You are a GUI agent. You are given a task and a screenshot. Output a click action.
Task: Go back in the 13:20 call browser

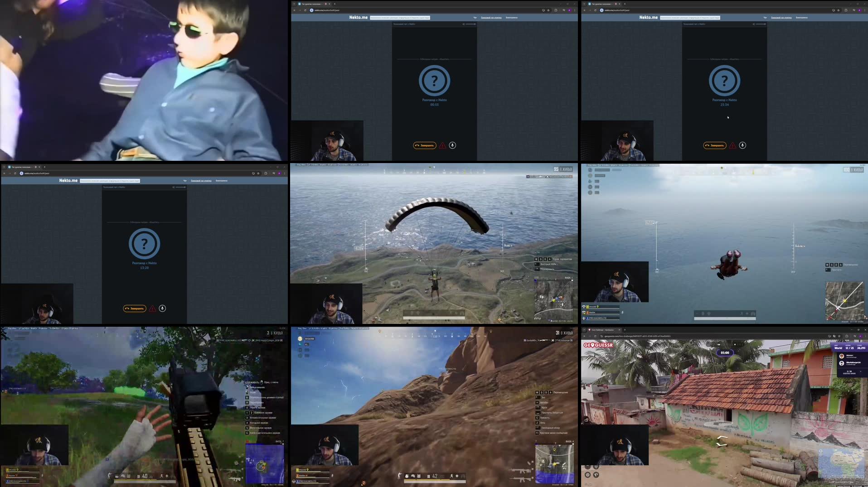click(4, 173)
